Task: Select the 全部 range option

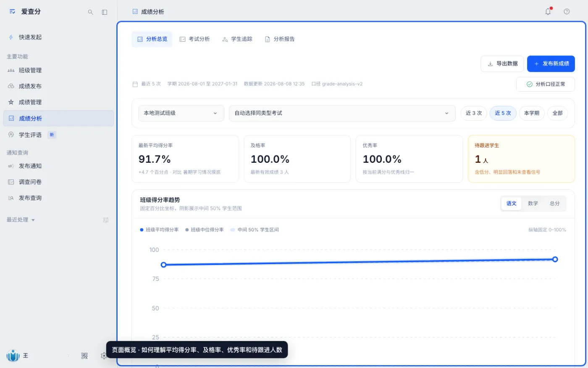Action: point(557,113)
